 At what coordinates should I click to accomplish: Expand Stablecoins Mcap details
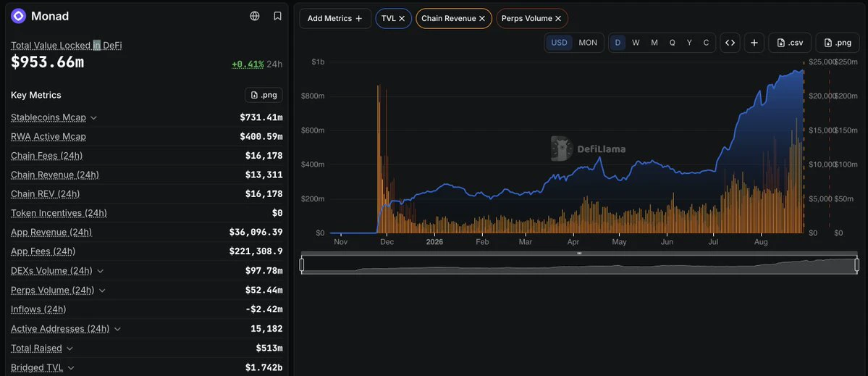[93, 118]
